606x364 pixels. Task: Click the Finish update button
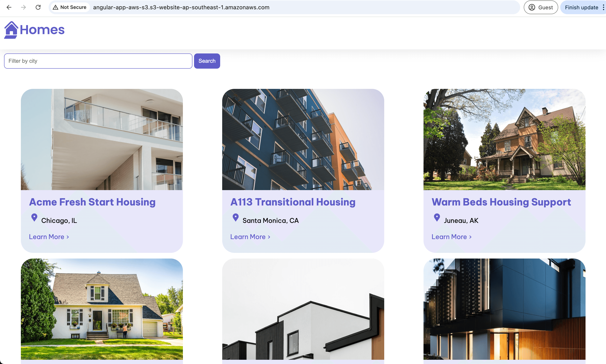click(581, 7)
